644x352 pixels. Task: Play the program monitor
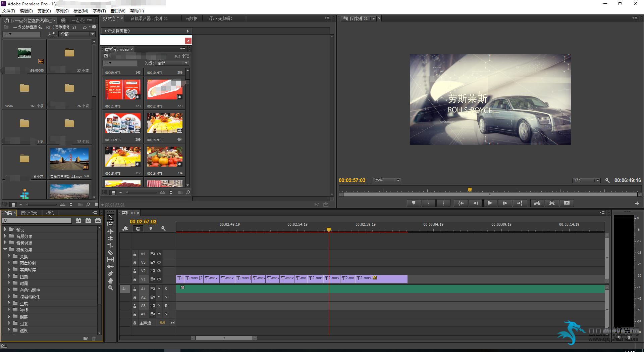(490, 203)
